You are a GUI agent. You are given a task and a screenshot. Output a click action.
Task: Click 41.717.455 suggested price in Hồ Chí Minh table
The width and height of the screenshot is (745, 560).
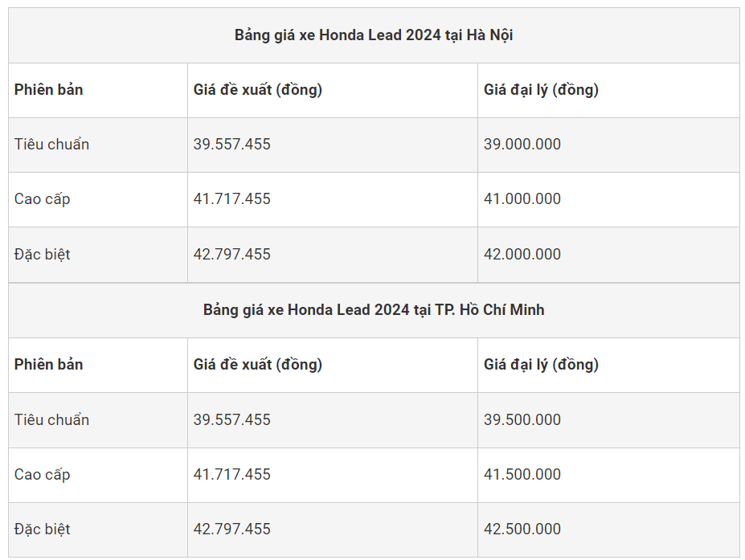(x=232, y=475)
